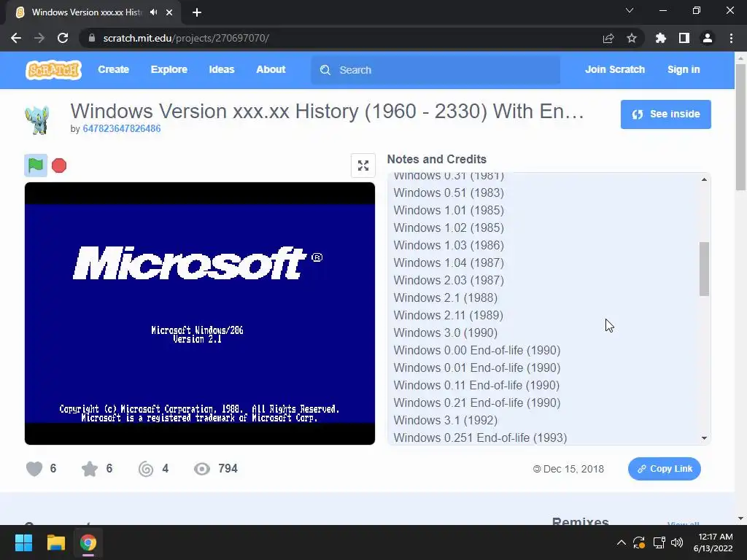Click the eye views icon

pos(202,469)
